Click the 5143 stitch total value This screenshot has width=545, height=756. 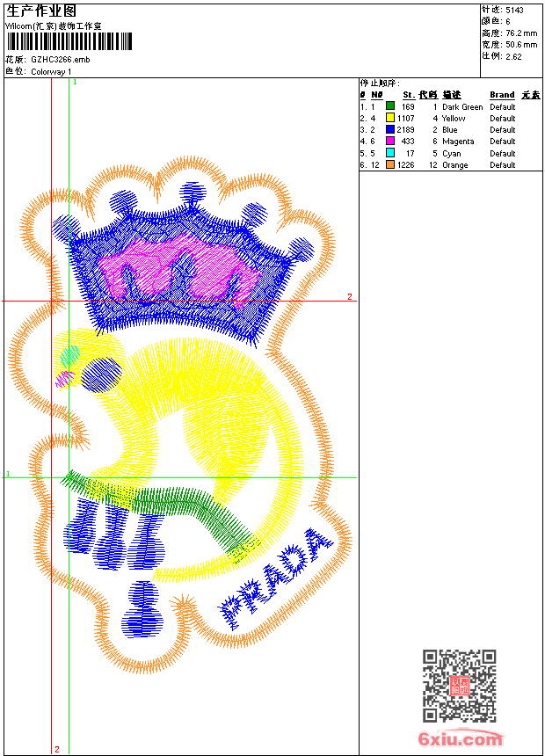pos(514,11)
